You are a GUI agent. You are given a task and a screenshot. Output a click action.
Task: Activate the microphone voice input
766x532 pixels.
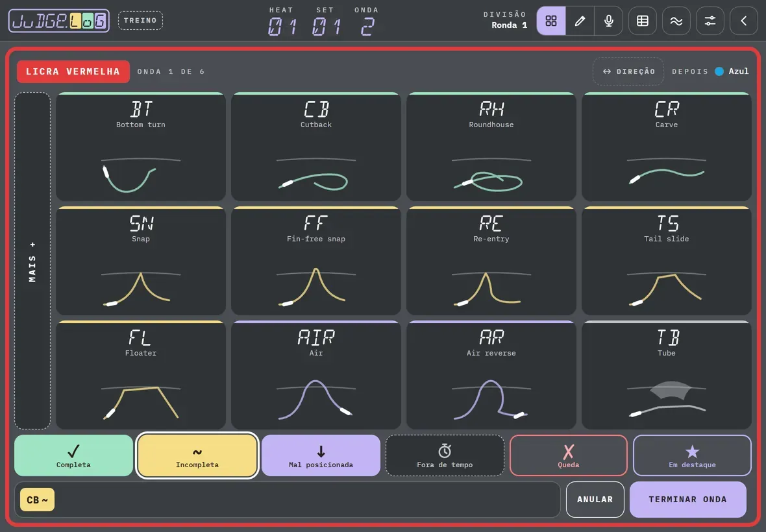click(x=609, y=21)
